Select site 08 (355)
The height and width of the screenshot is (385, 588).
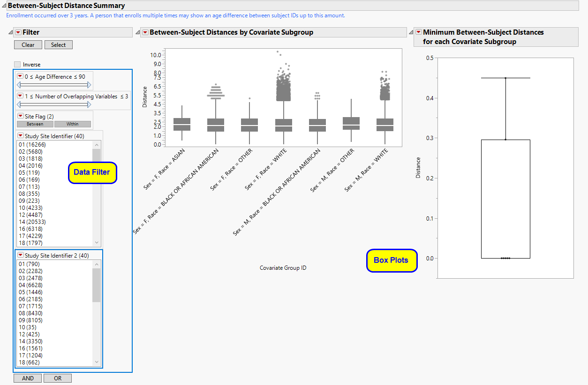coord(29,194)
